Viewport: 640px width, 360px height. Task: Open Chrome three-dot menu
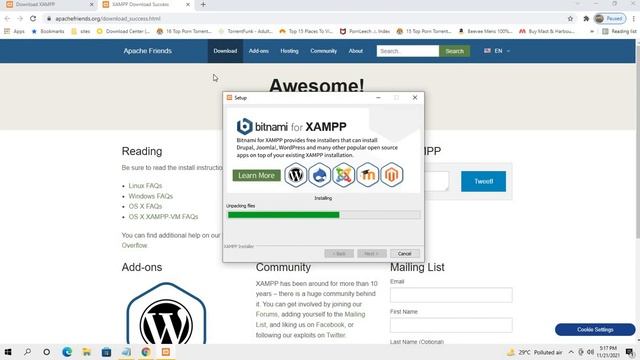(x=634, y=18)
